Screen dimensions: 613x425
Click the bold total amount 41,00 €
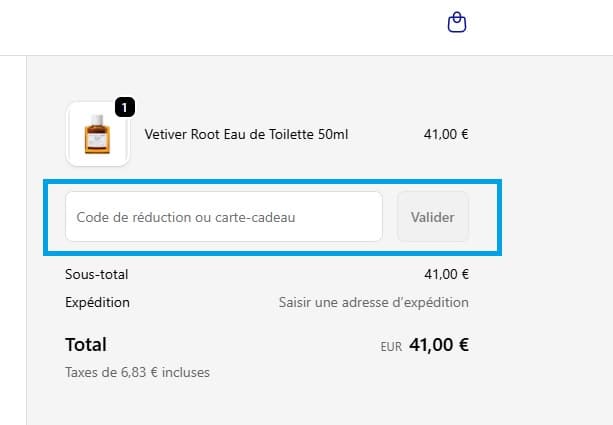439,345
